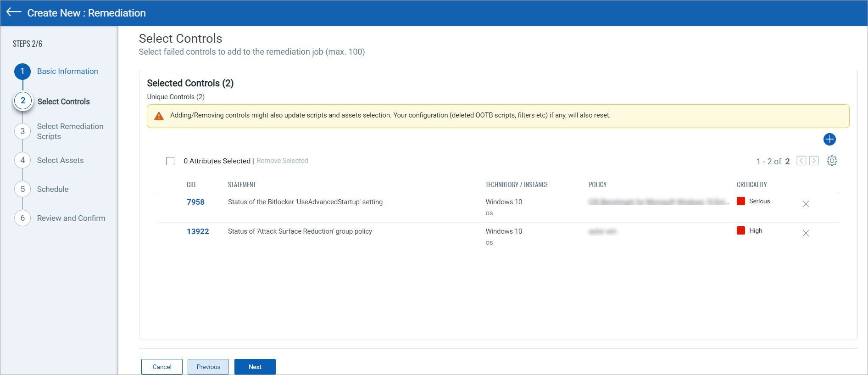Go to Review and Confirm step
Viewport: 868px width, 375px height.
(x=71, y=218)
